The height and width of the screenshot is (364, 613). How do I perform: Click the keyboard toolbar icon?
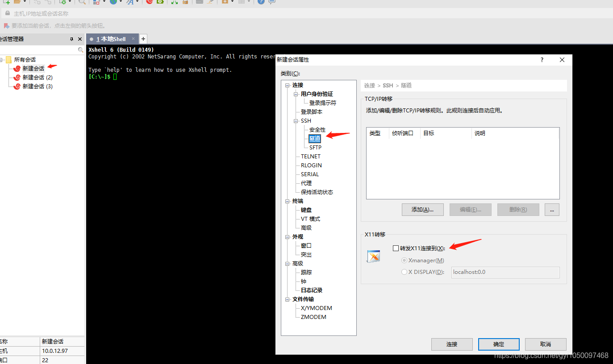(199, 2)
